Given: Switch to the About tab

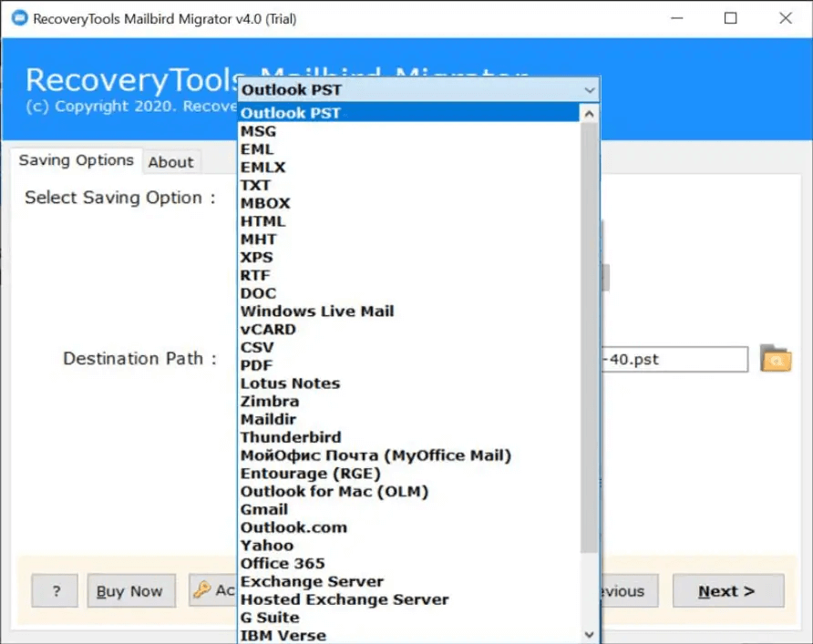Looking at the screenshot, I should pos(170,162).
